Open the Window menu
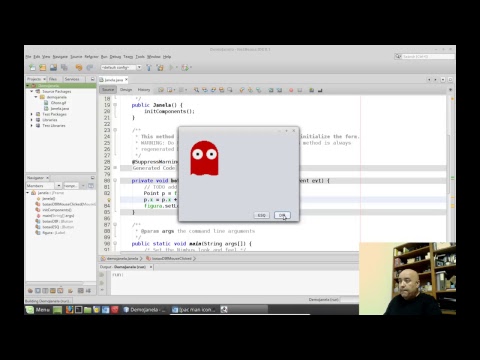480x360 pixels. pyautogui.click(x=154, y=57)
